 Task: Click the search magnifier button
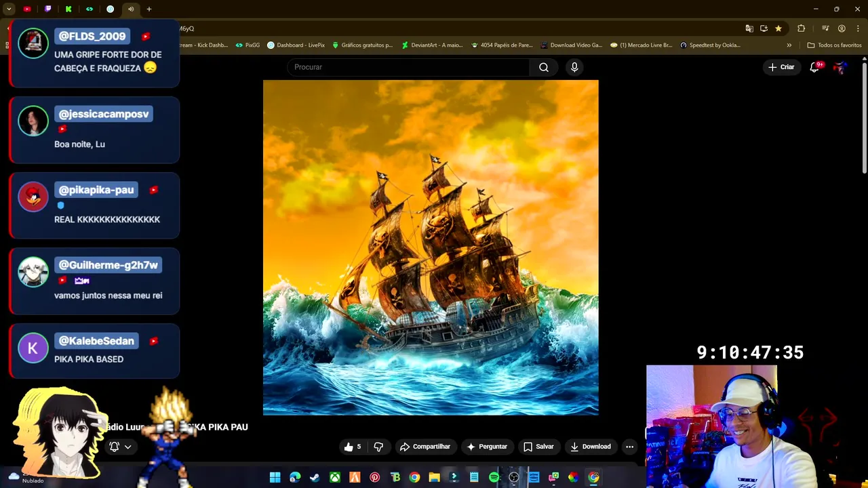[x=544, y=67]
